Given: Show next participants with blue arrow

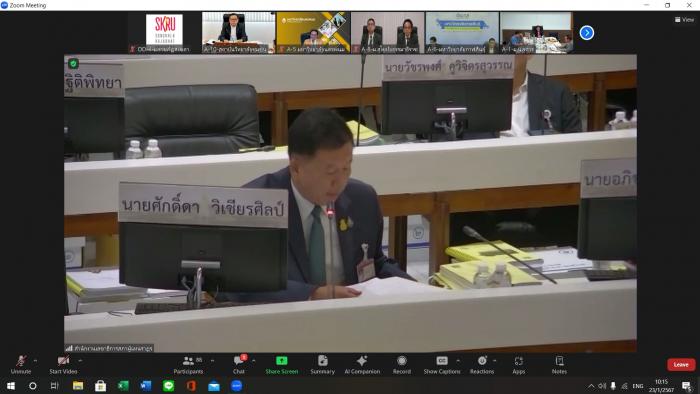Looking at the screenshot, I should click(x=587, y=33).
